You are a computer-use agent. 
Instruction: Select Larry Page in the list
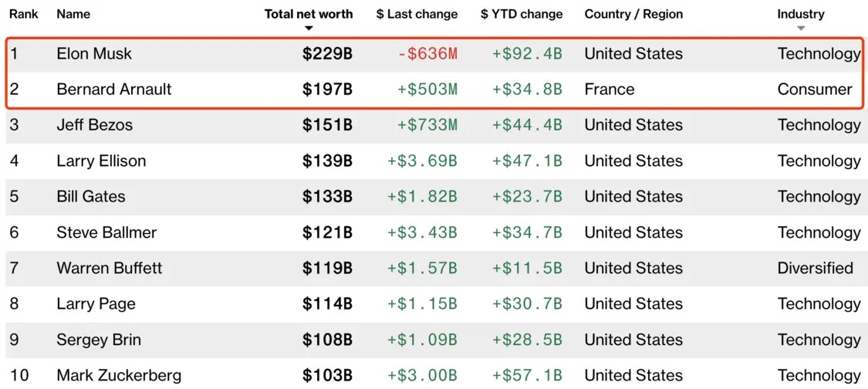click(96, 304)
